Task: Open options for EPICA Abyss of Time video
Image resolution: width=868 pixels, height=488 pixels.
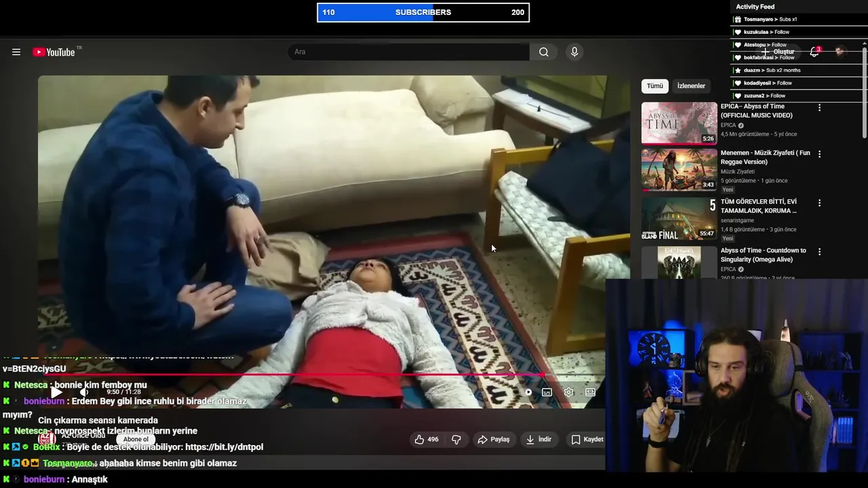Action: [819, 108]
